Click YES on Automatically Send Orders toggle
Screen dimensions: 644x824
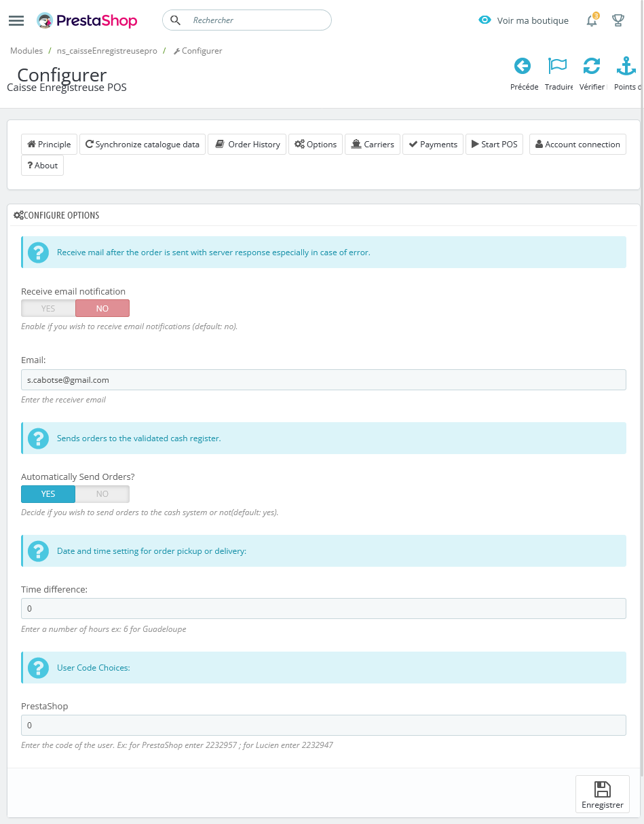click(x=48, y=493)
